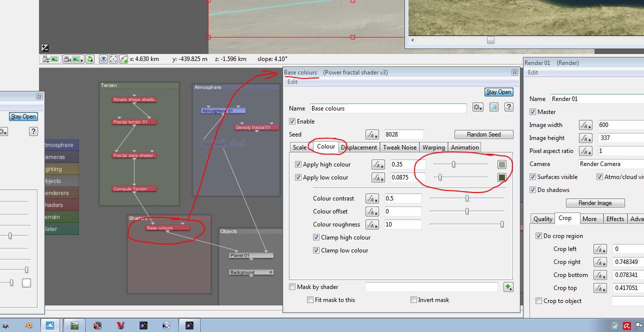This screenshot has height=332, width=644.
Task: Click the animation button for Pixel aspect ratio
Action: [x=586, y=151]
